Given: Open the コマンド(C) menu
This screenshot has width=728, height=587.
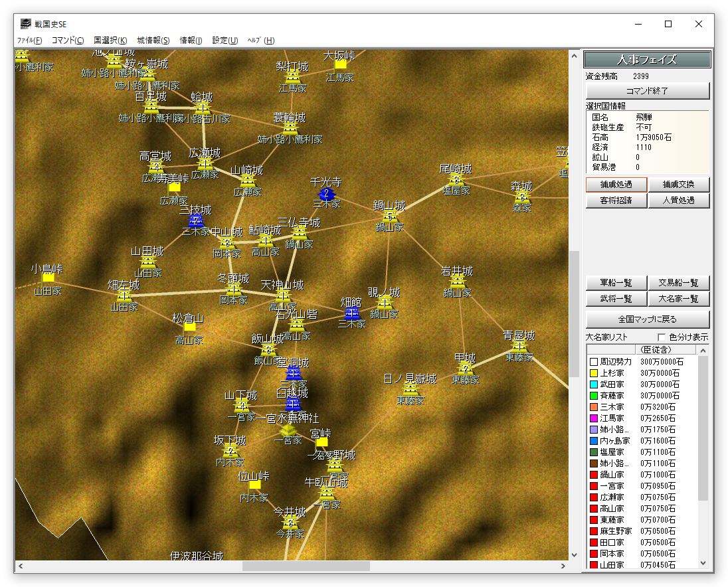Looking at the screenshot, I should tap(68, 41).
